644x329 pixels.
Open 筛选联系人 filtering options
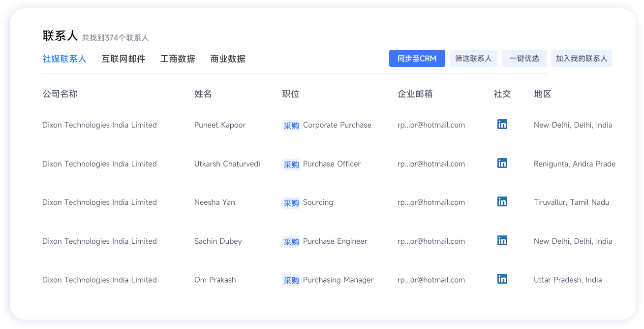tap(473, 58)
